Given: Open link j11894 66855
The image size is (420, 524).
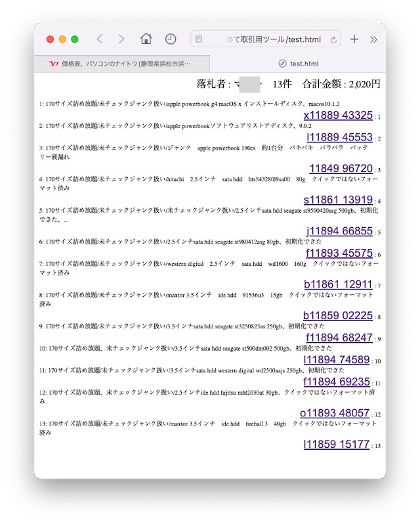Looking at the screenshot, I should 339,230.
